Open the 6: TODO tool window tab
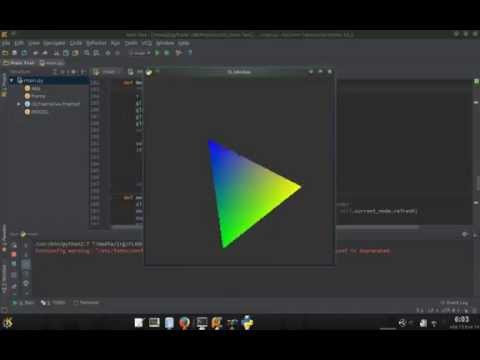The width and height of the screenshot is (480, 360). pos(53,302)
